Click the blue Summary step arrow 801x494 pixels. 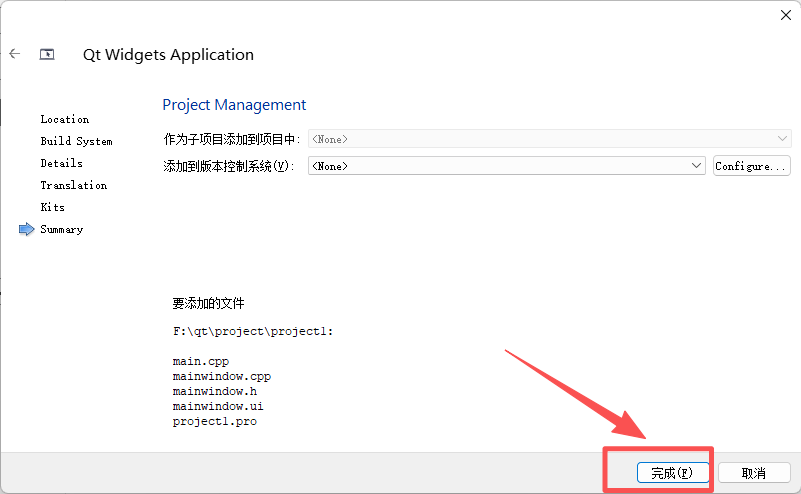[27, 229]
